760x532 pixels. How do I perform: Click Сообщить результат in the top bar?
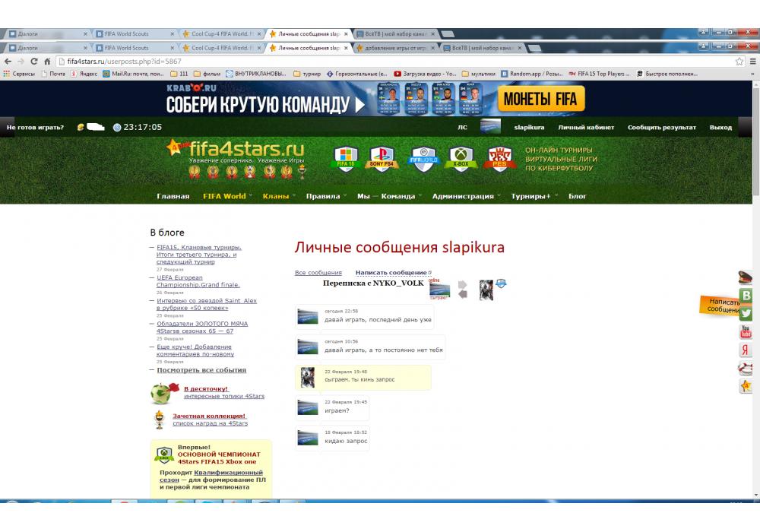pyautogui.click(x=662, y=128)
